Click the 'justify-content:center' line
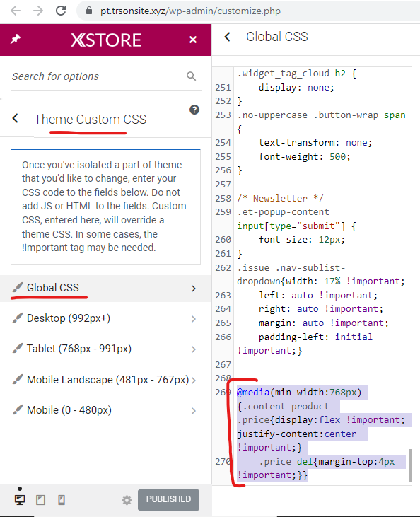 [297, 434]
